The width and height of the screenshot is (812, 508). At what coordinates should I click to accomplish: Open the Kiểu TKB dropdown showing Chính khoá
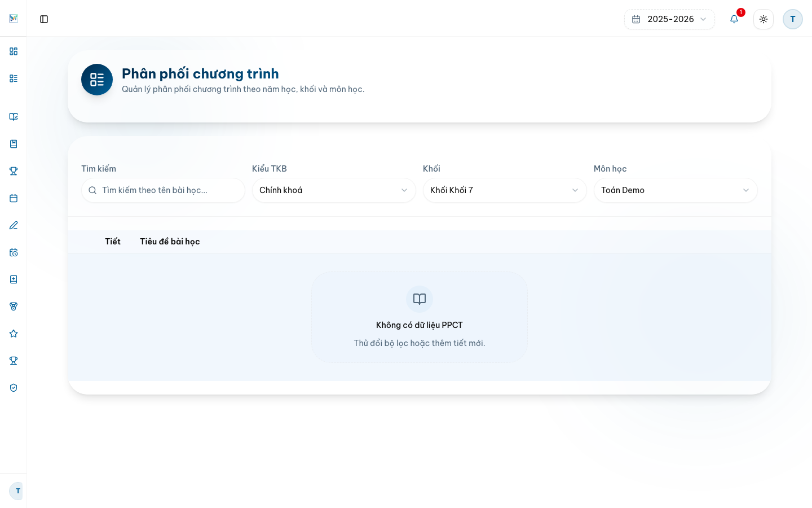tap(334, 190)
